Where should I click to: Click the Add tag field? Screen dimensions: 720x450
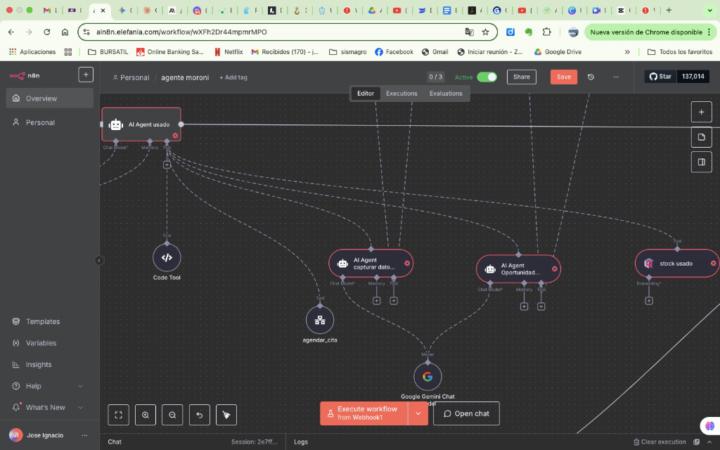click(234, 77)
